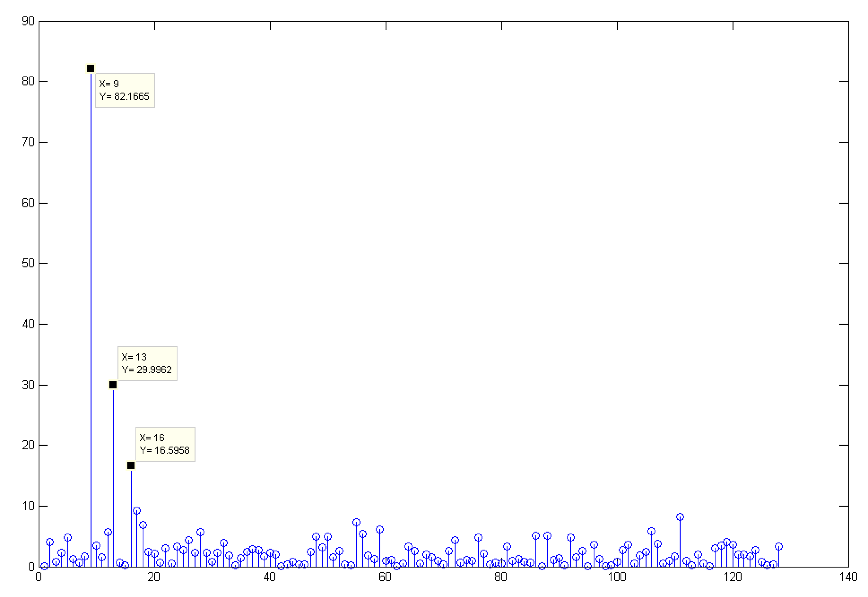Select the datatip box showing Y= 82.1665
This screenshot has width=868, height=597.
[x=125, y=90]
